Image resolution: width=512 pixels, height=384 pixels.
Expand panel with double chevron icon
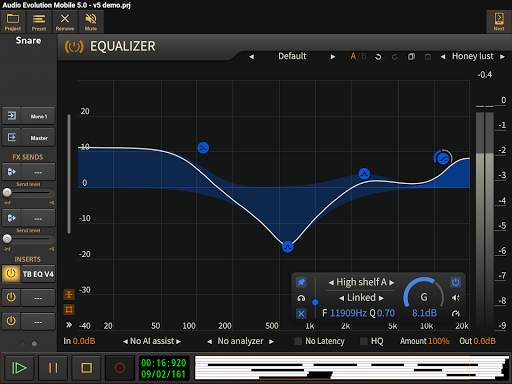coord(69,325)
